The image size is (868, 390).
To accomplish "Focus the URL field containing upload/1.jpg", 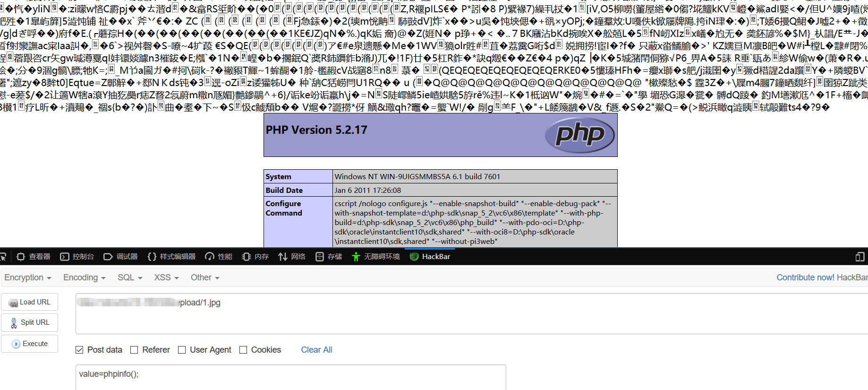I will (x=472, y=313).
